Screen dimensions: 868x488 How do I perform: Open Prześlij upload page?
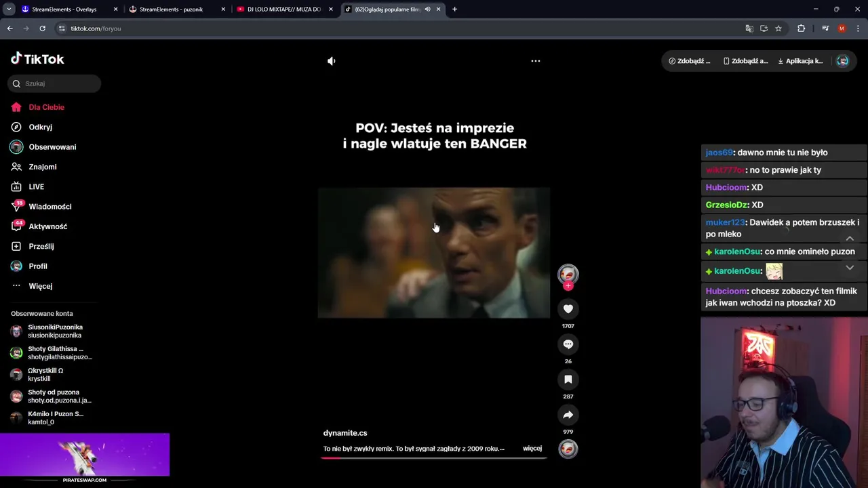(41, 246)
